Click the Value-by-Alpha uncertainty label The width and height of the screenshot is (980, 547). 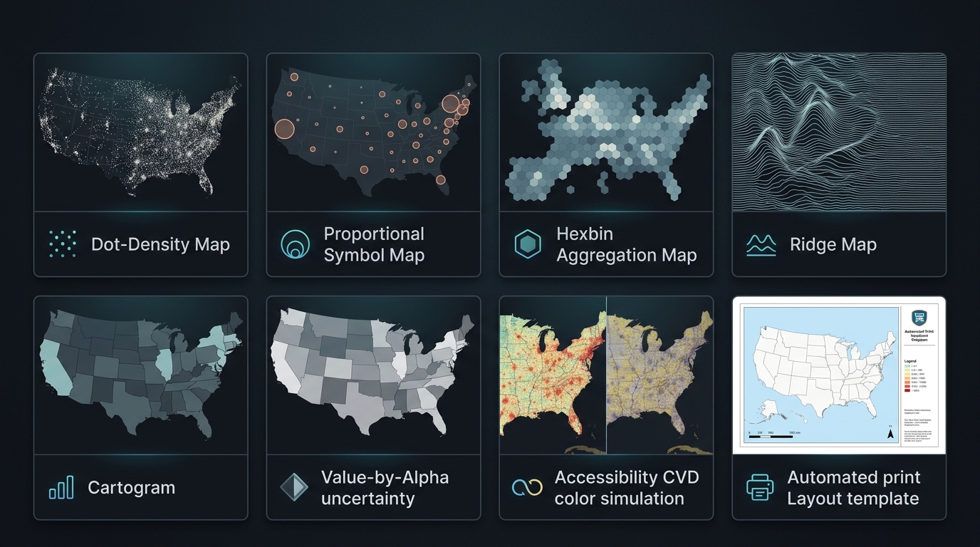pos(385,488)
